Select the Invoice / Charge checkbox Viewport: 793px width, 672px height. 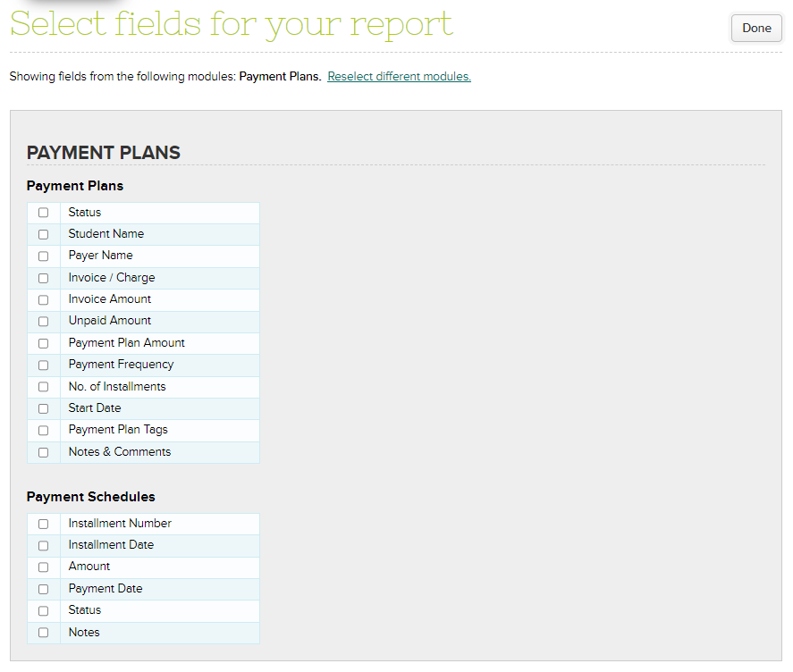coord(43,278)
